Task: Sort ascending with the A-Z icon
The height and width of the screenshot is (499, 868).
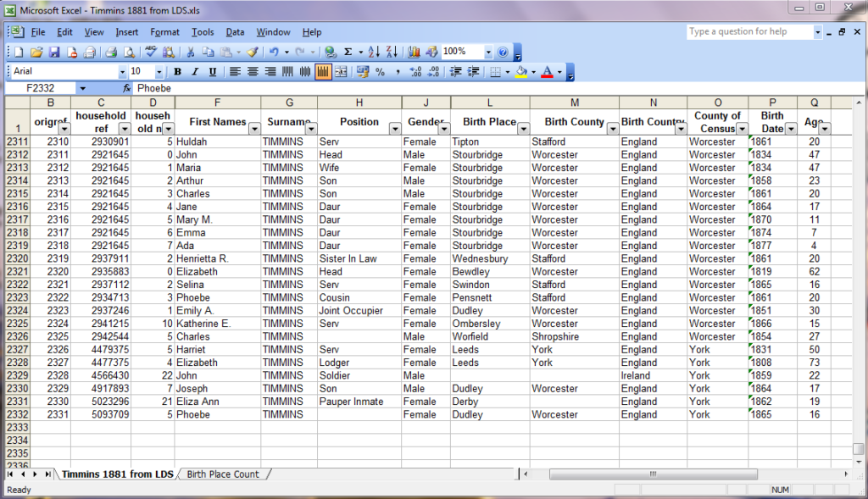Action: click(375, 53)
